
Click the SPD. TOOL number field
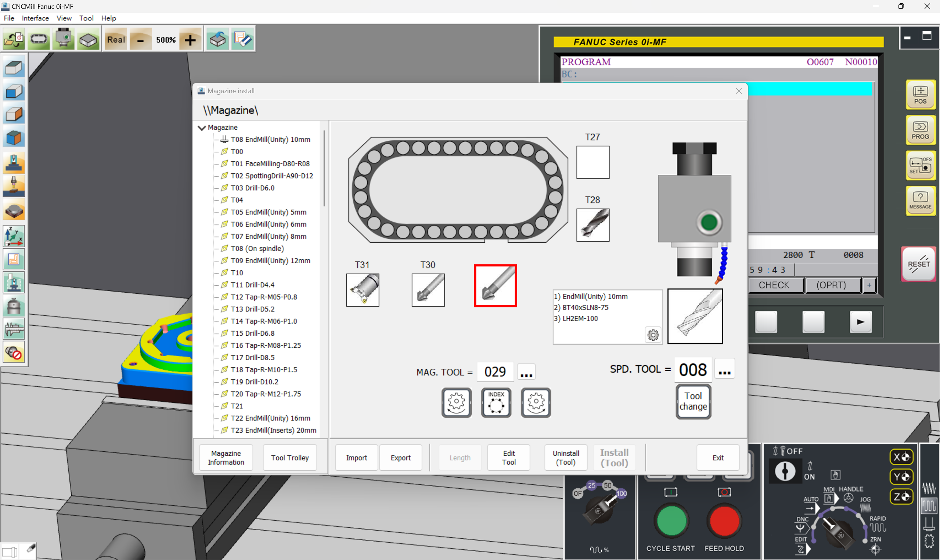pyautogui.click(x=693, y=369)
